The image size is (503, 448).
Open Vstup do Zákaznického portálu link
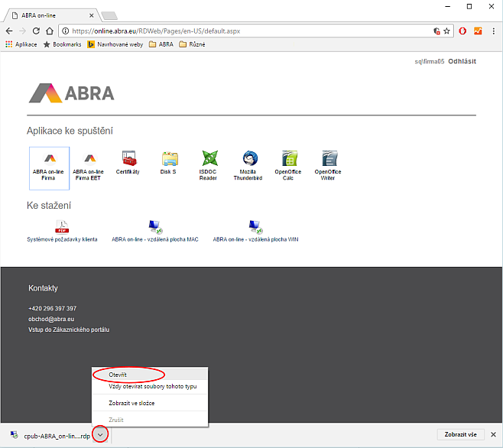(x=69, y=330)
